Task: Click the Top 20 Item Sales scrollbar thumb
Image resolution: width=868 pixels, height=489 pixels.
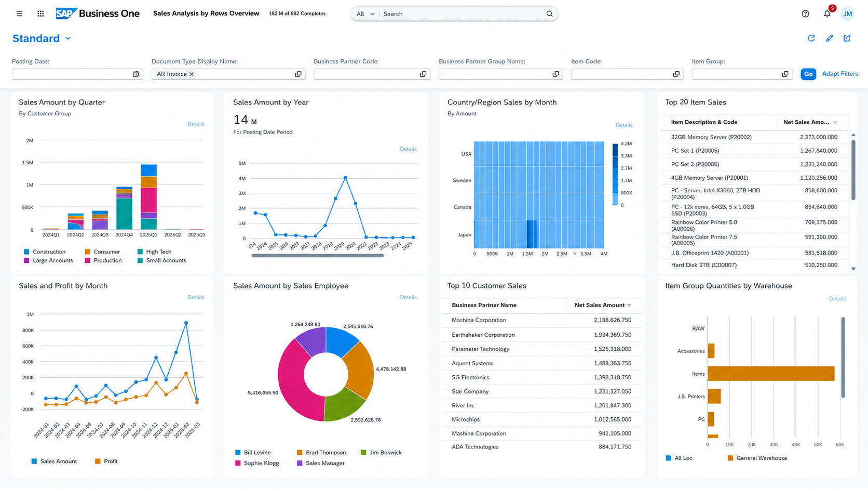Action: 853,170
